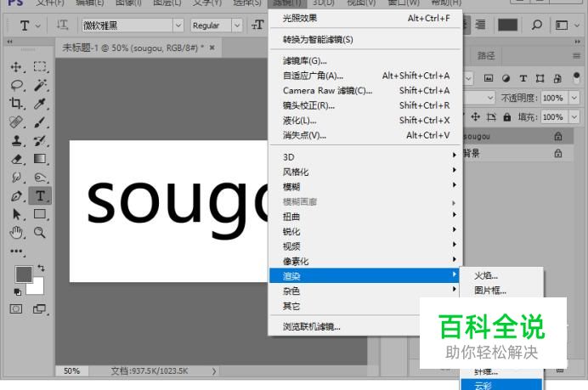Switch to the 路径 panel tab
Viewport: 588px width, 390px height.
[486, 56]
